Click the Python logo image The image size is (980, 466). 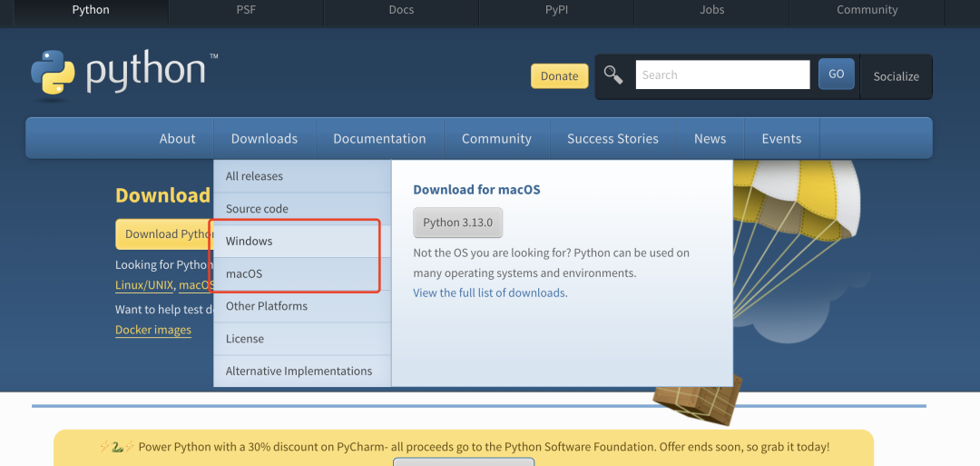click(x=124, y=75)
